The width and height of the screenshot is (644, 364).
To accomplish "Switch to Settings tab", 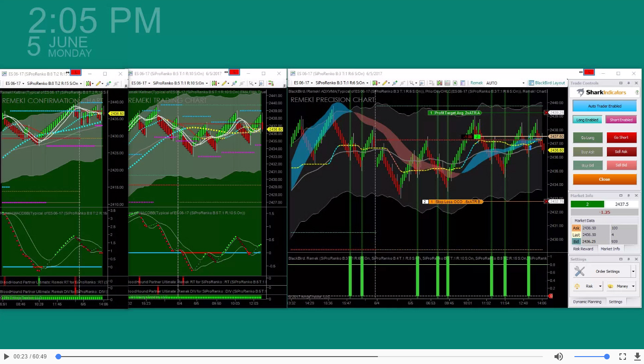I will click(615, 302).
